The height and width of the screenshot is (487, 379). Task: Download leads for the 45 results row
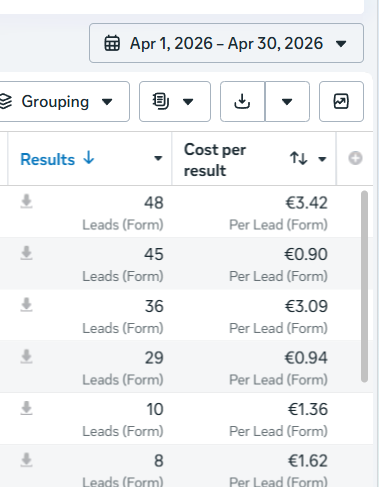coord(26,253)
